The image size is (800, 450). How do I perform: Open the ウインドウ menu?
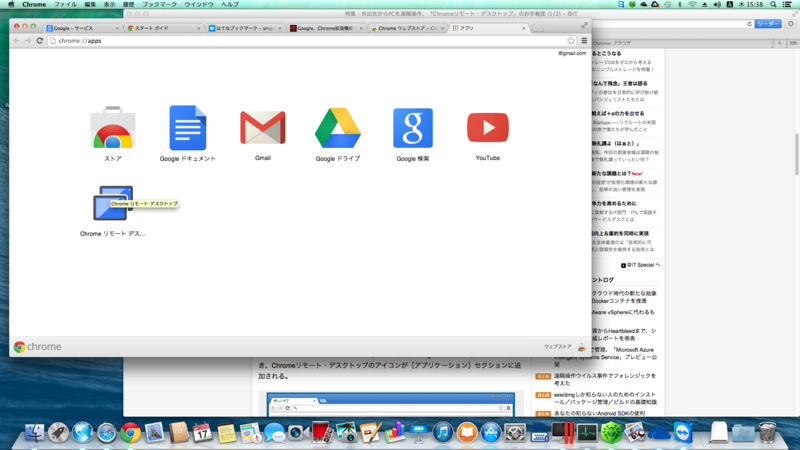(199, 4)
